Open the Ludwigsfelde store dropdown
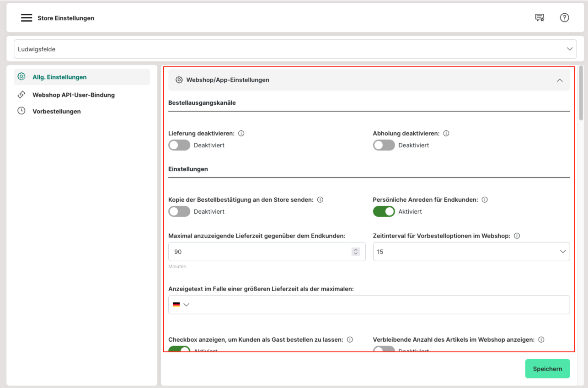Viewport: 588px width, 388px height. coord(295,49)
